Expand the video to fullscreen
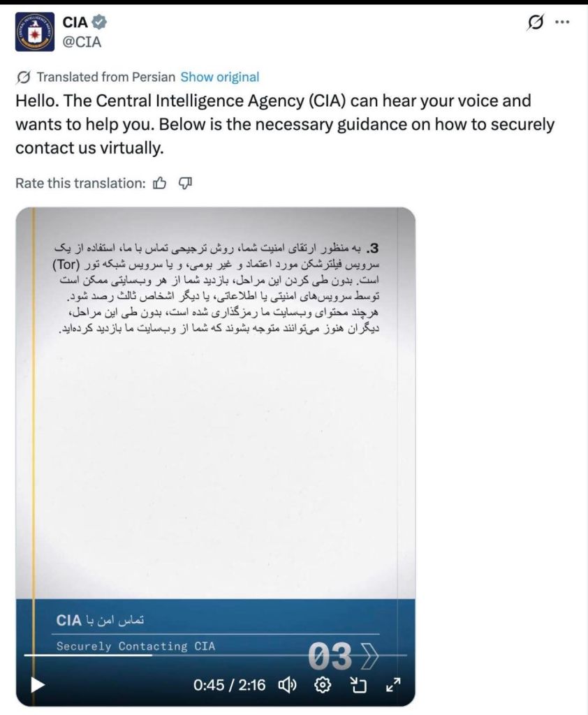 393,685
